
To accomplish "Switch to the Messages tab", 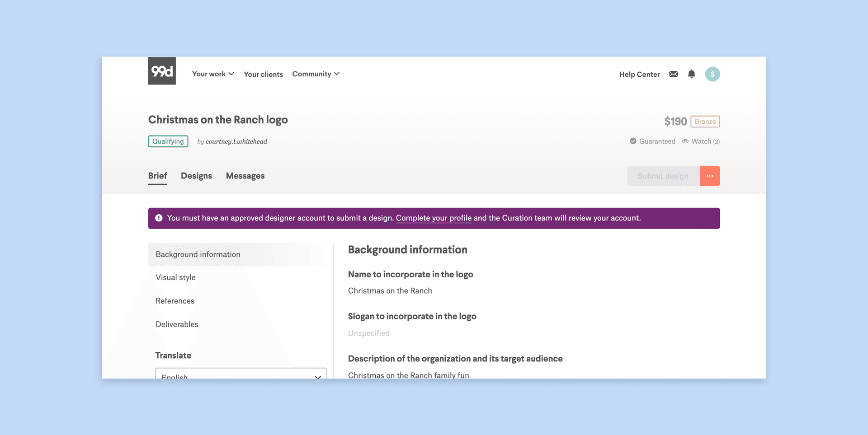I will coord(245,176).
